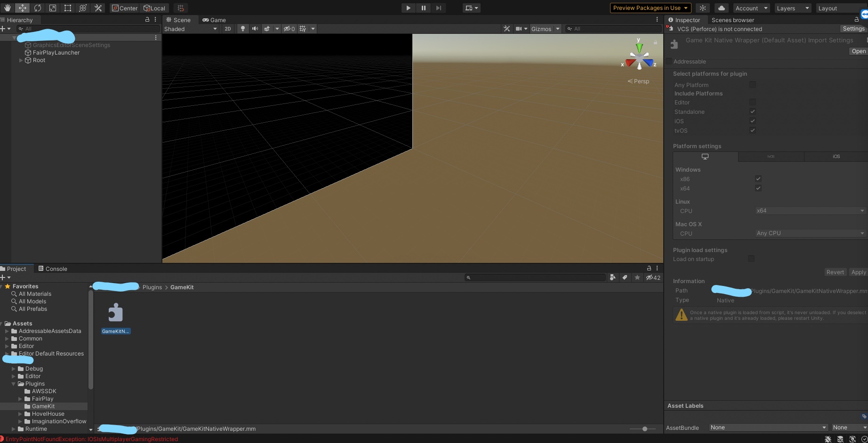Select the Hand tool
Screen dimensions: 868x443
(x=7, y=8)
